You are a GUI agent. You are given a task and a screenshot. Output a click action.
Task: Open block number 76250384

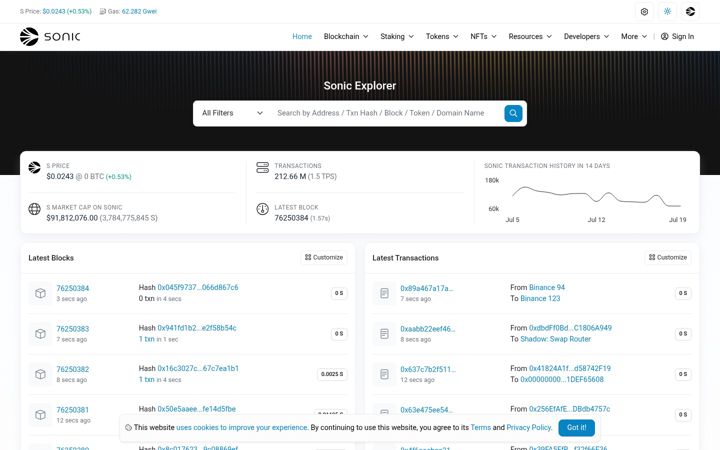(73, 288)
